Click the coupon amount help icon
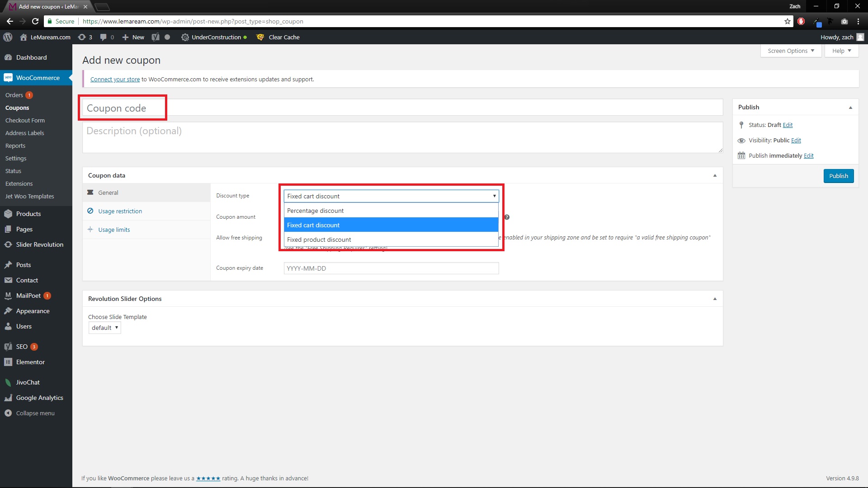 tap(507, 217)
